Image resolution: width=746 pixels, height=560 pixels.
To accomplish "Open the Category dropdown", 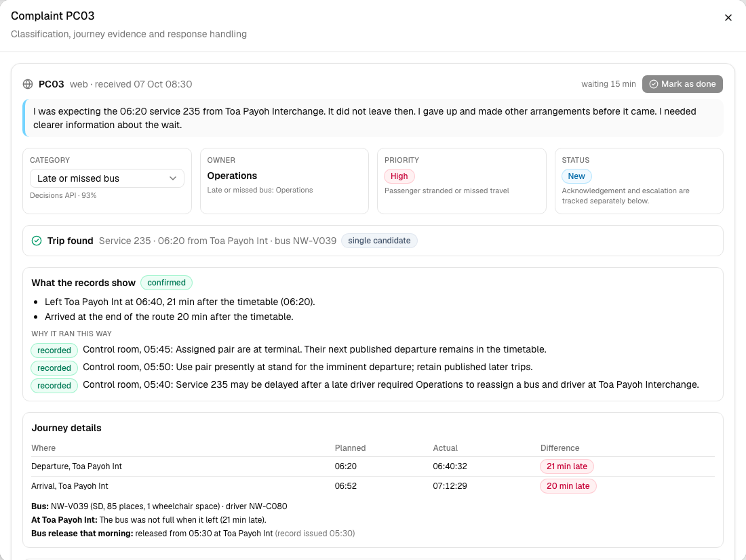I will pyautogui.click(x=107, y=178).
